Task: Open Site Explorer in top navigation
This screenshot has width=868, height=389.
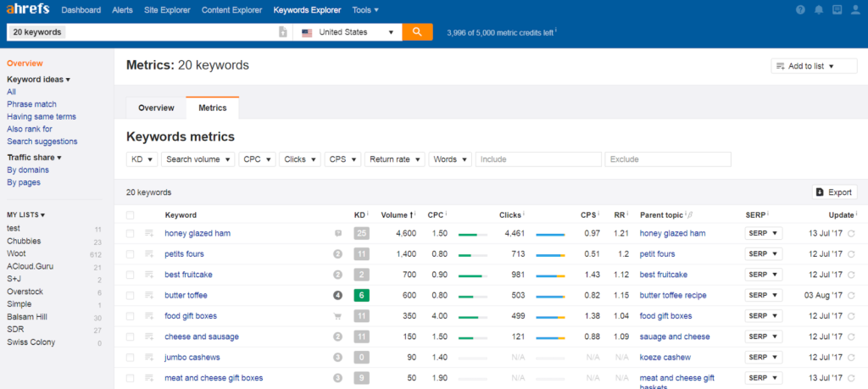Action: [x=167, y=10]
